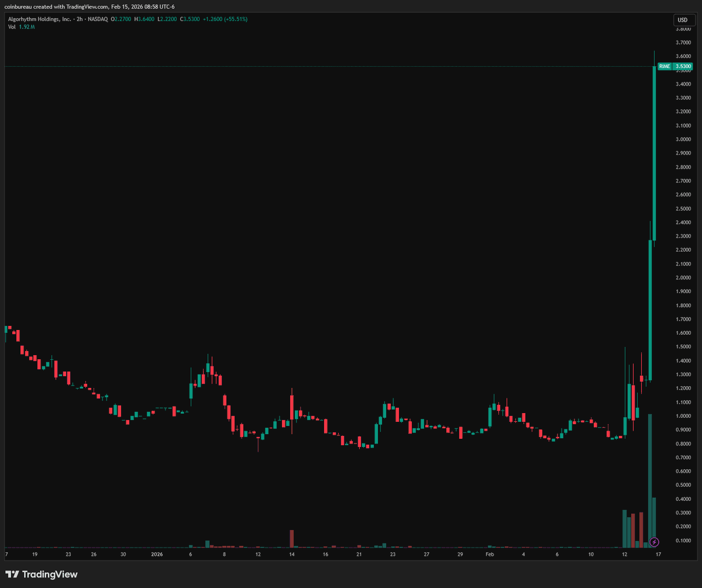Image resolution: width=702 pixels, height=588 pixels.
Task: Click the Vol 1.92M volume indicator value
Action: pyautogui.click(x=27, y=26)
